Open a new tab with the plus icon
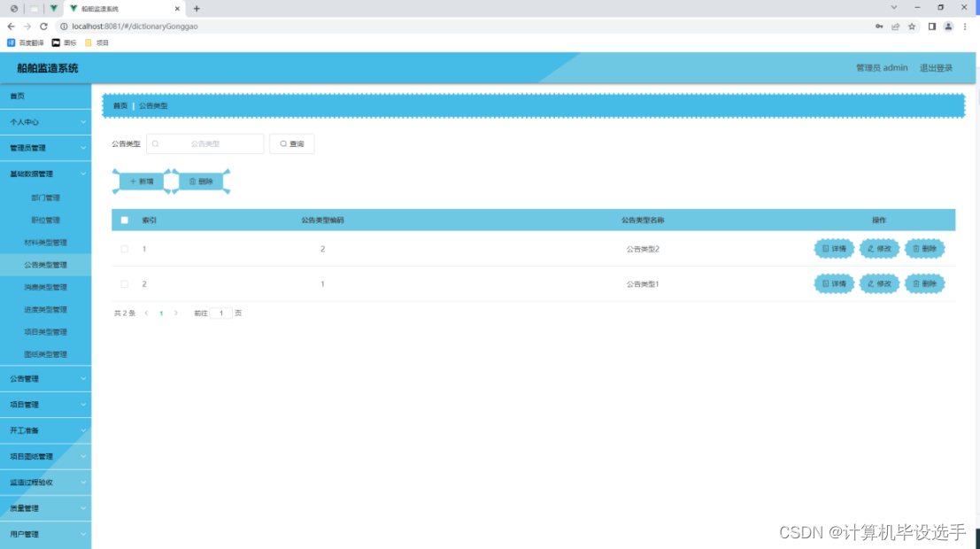 [x=197, y=9]
